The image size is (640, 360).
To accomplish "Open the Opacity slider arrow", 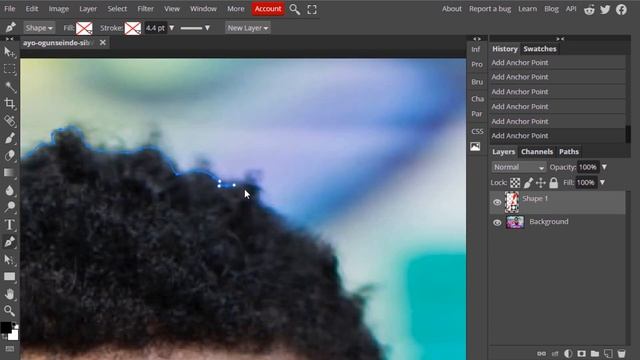I will tap(604, 167).
